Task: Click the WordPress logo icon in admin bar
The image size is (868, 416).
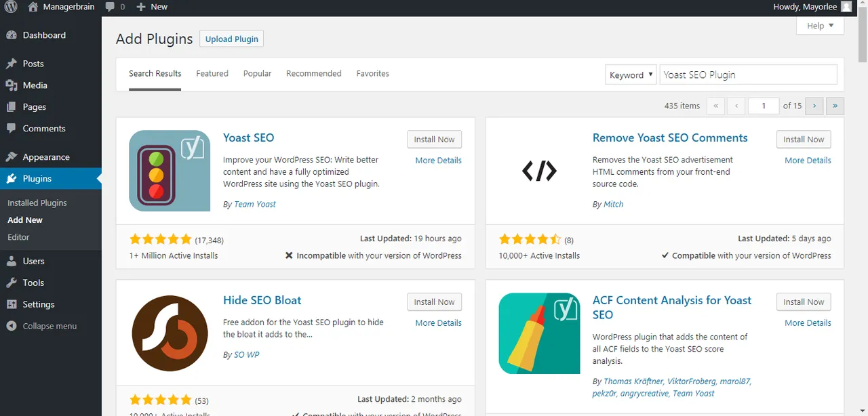Action: point(11,7)
